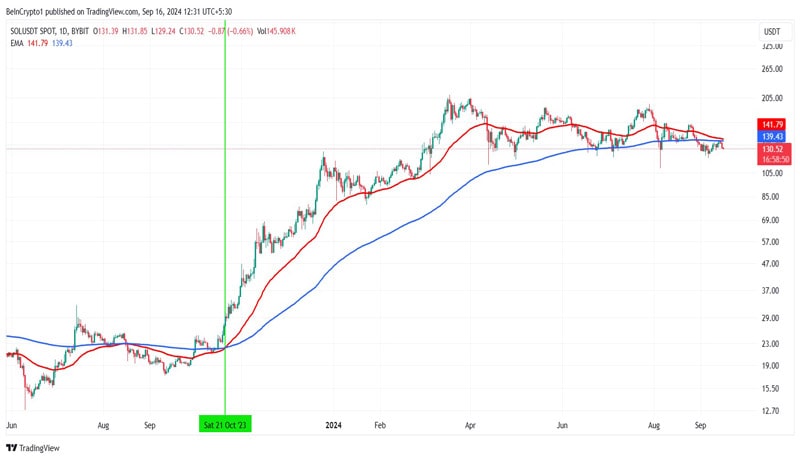Click the close value C130.52 in header
Image resolution: width=800 pixels, height=460 pixels.
[x=191, y=31]
